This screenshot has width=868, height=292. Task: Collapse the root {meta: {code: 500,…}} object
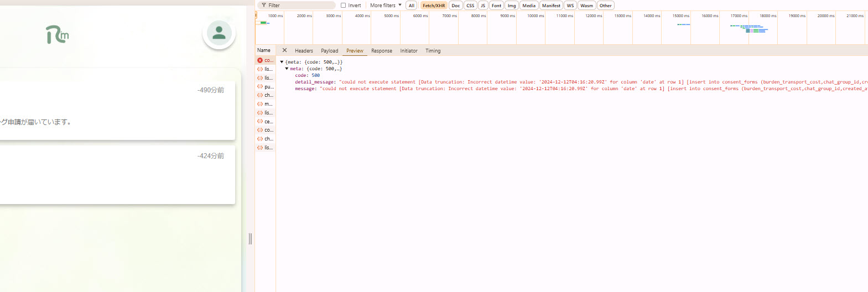[x=282, y=62]
